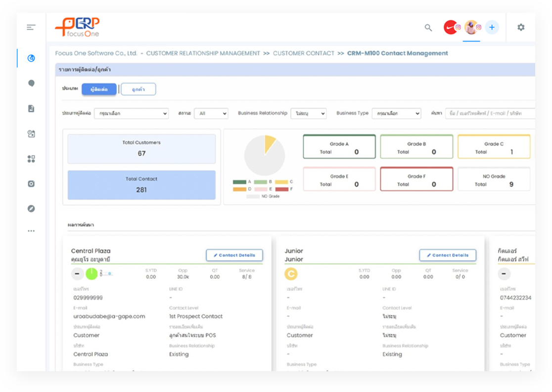Click Service value 8/ 8 on Central Plaza card
The image size is (552, 392).
[x=247, y=277]
